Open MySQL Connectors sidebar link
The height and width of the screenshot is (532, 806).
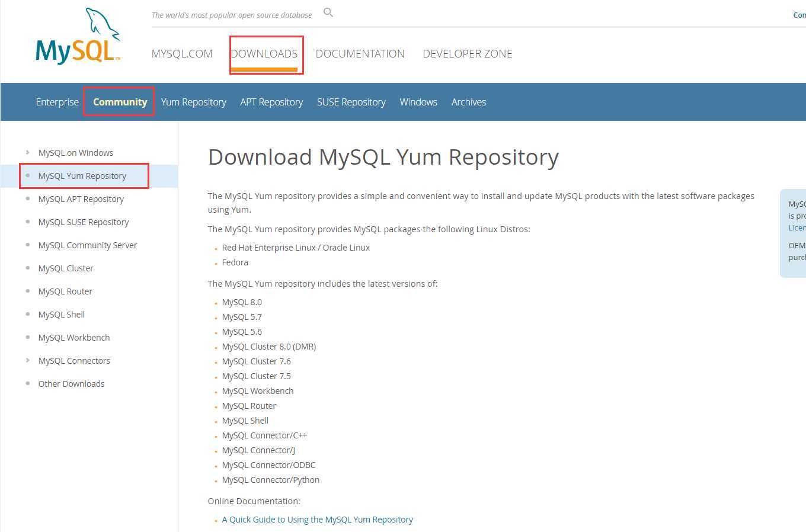[74, 361]
